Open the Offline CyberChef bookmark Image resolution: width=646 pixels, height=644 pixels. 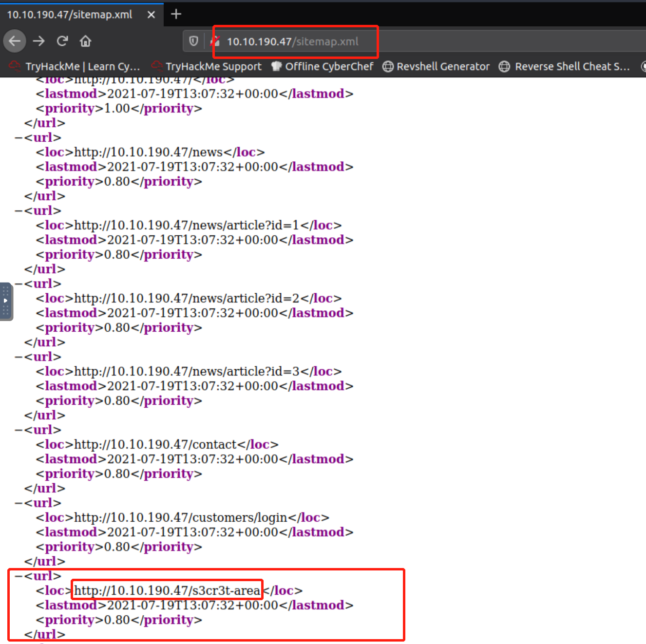323,67
